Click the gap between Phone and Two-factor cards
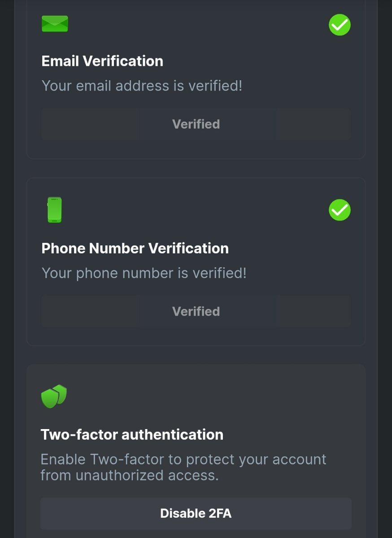Viewport: 392px width, 538px height. point(196,355)
